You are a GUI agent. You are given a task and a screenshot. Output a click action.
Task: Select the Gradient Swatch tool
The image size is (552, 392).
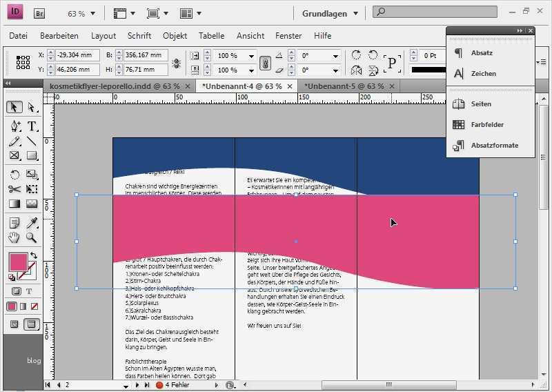point(14,204)
